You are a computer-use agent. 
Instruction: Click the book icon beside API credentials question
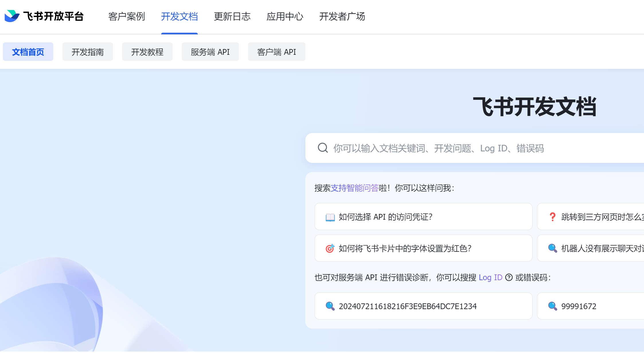(330, 217)
